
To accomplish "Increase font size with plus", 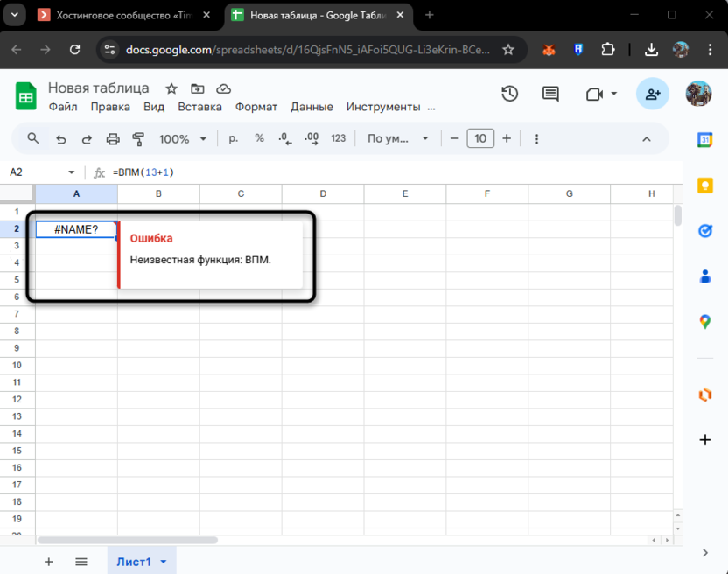I will pos(507,138).
